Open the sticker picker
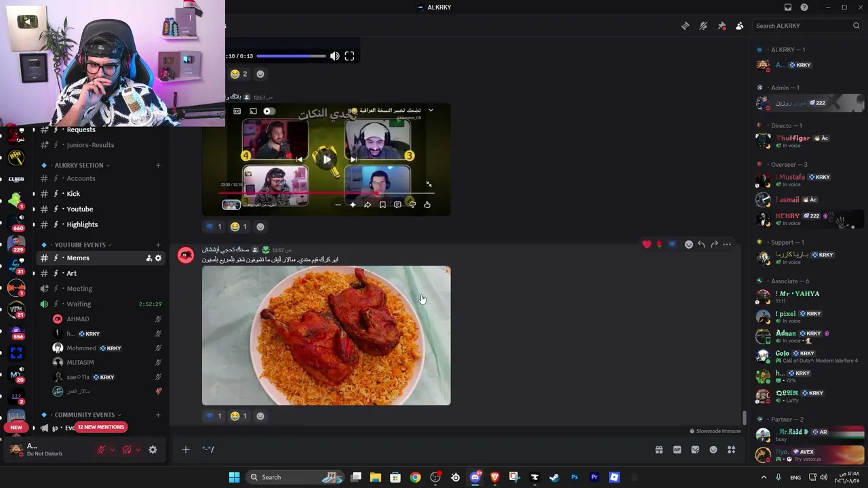868x488 pixels. click(695, 449)
